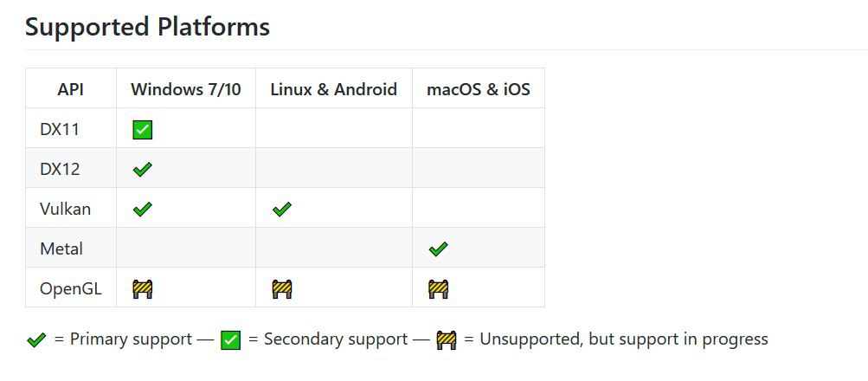Viewport: 868px width, 381px height.
Task: Click the DX11 Windows secondary support checkmark
Action: pyautogui.click(x=143, y=130)
